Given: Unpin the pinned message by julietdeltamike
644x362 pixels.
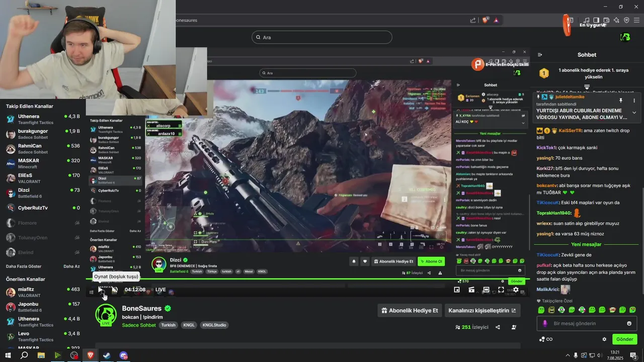Looking at the screenshot, I should [621, 101].
